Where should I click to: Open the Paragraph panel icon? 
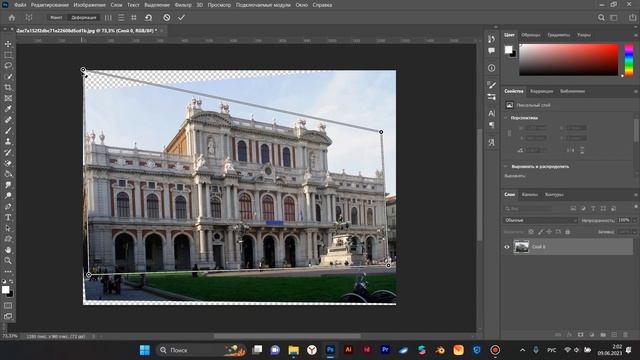click(491, 125)
